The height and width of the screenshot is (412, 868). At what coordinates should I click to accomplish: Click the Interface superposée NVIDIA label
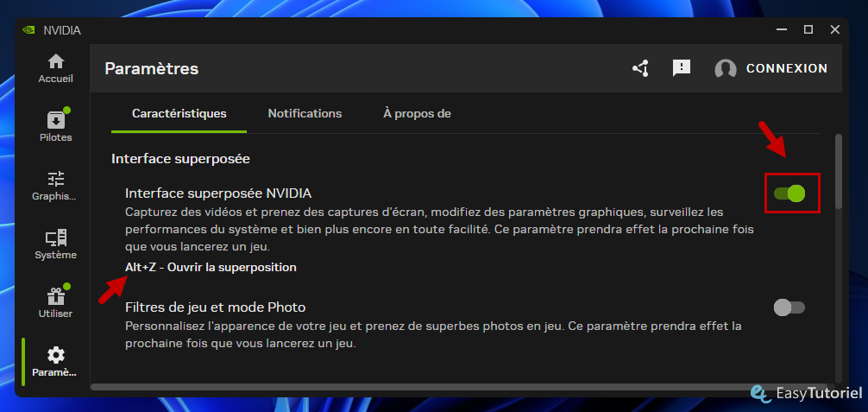click(218, 193)
